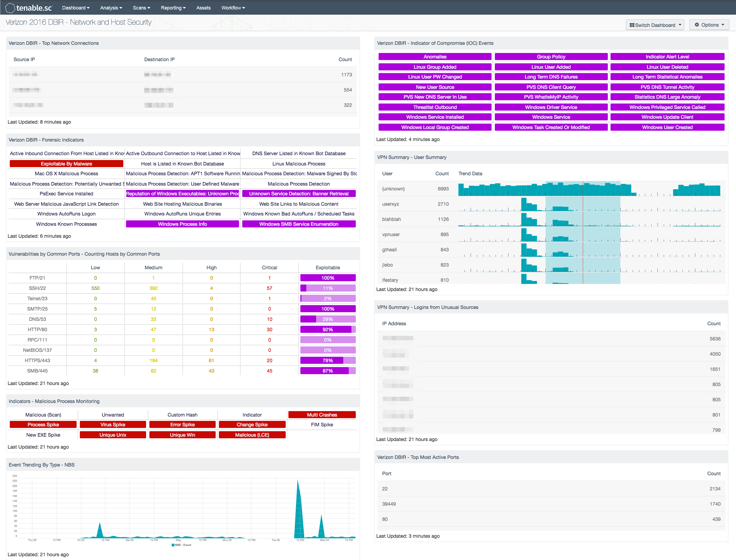Select PVS DNS Tunnel Activity indicator
This screenshot has height=560, width=736.
point(667,87)
